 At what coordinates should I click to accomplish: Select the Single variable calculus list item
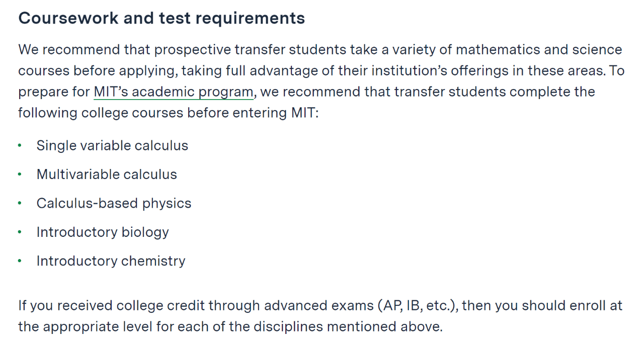tap(112, 145)
